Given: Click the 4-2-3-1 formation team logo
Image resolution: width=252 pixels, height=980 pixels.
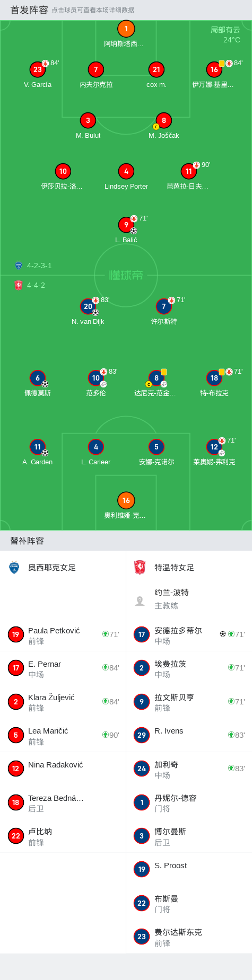Looking at the screenshot, I should pyautogui.click(x=19, y=266).
